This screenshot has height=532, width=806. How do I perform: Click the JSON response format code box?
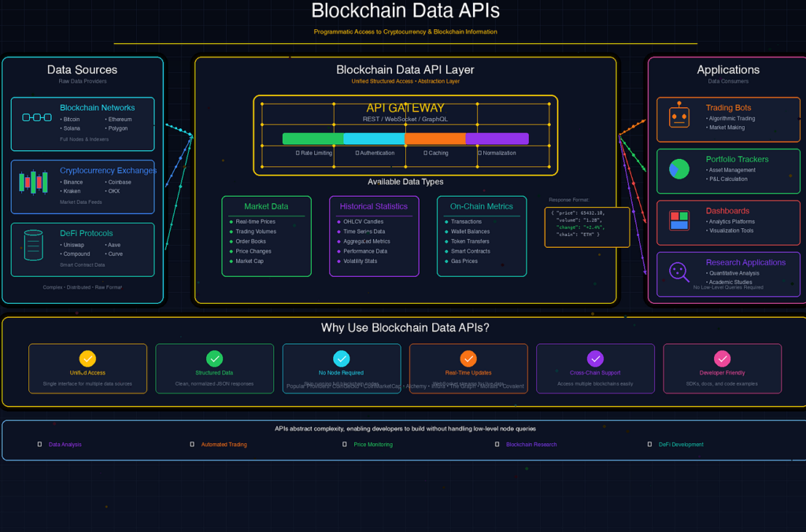pyautogui.click(x=587, y=227)
